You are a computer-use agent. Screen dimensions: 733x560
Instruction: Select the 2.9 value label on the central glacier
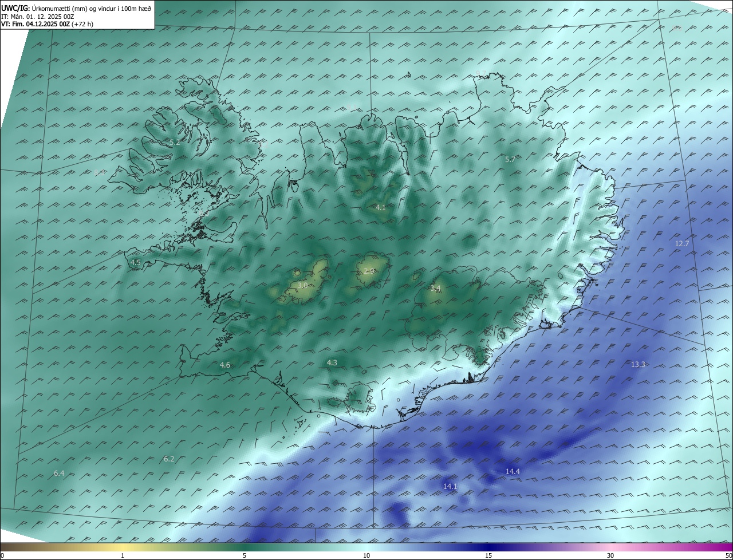pyautogui.click(x=369, y=271)
